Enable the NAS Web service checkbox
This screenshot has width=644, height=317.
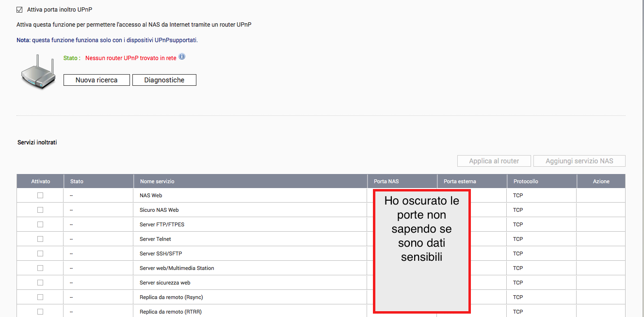coord(40,195)
